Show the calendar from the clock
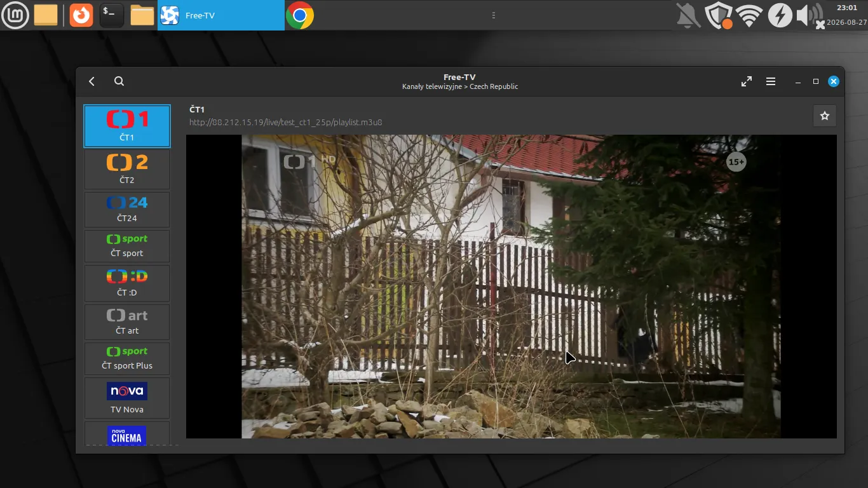 click(x=846, y=15)
